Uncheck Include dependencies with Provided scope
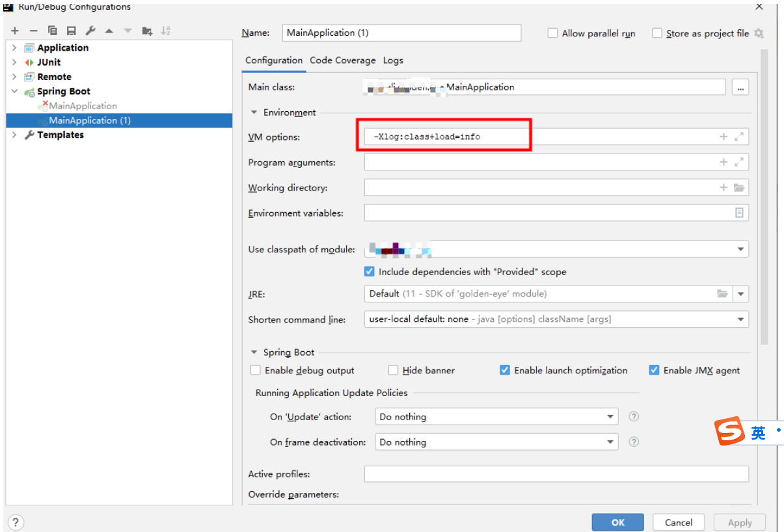Image resolution: width=784 pixels, height=532 pixels. [370, 272]
